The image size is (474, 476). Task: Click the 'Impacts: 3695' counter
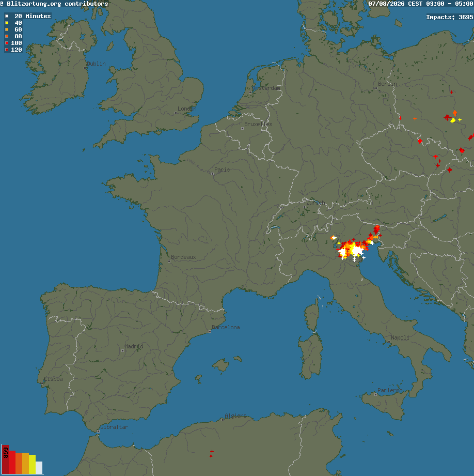(x=449, y=17)
